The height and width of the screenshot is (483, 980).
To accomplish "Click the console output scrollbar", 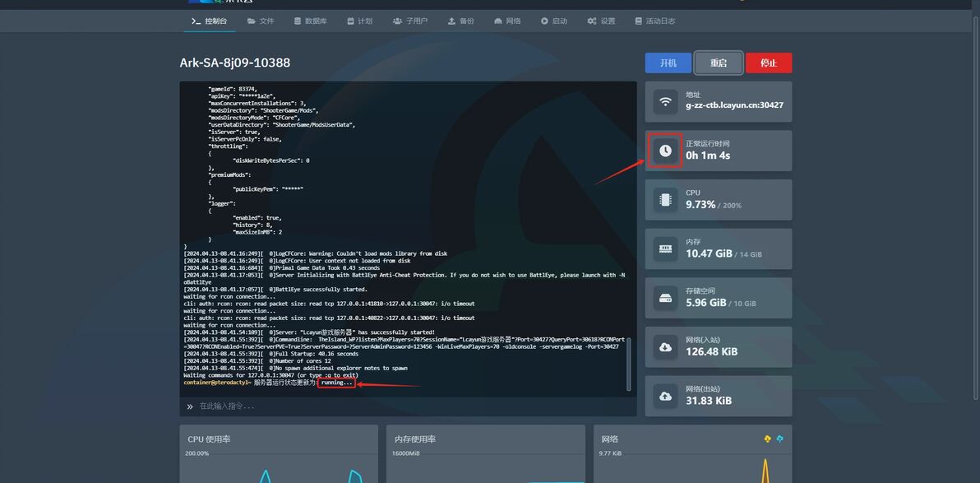I will click(631, 362).
